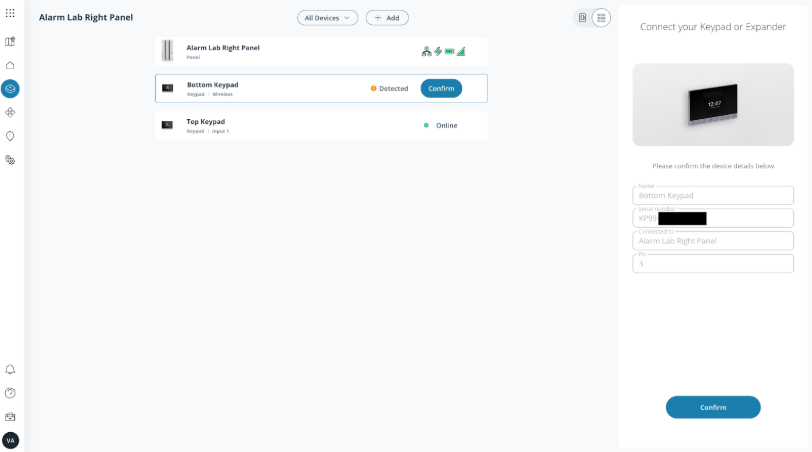Open the floor plan map icon in sidebar
Viewport: 812px width, 452px height.
tap(10, 42)
